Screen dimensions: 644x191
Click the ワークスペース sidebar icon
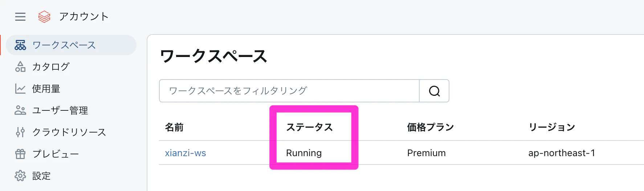(x=20, y=45)
